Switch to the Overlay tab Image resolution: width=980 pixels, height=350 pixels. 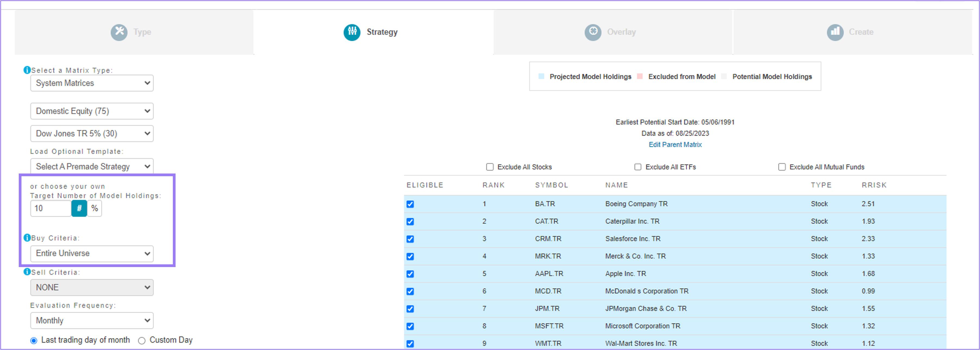613,32
